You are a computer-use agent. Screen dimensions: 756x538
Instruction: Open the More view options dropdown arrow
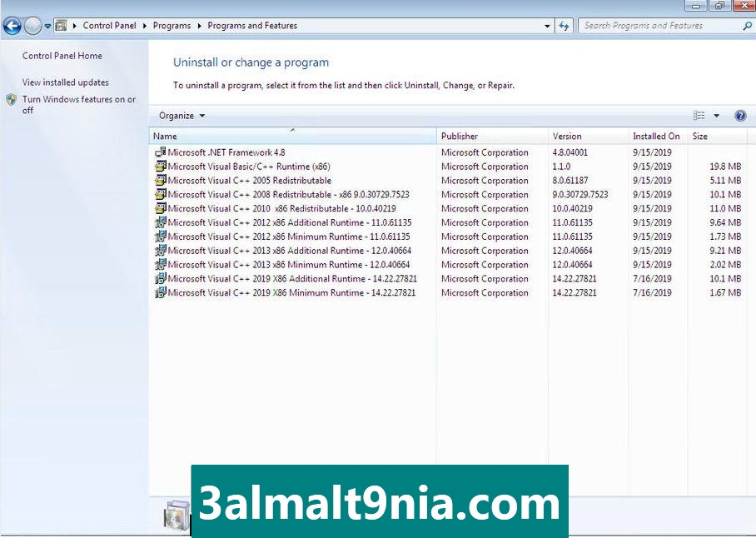coord(717,116)
